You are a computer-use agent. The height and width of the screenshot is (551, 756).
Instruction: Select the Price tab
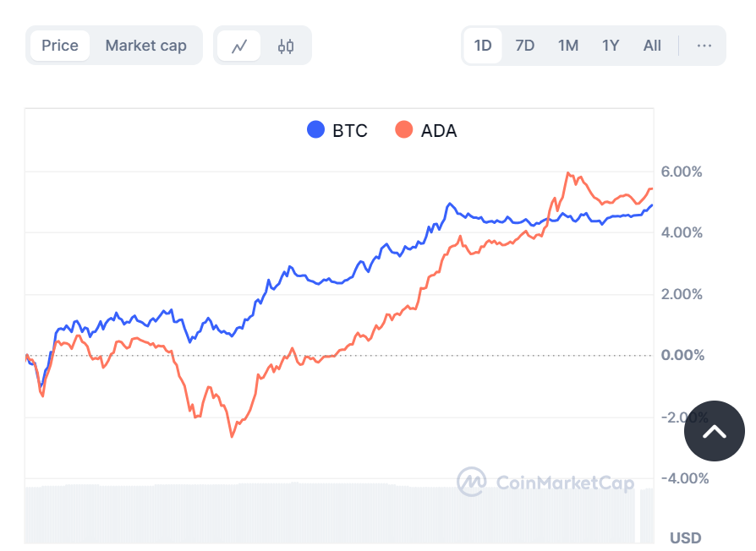tap(59, 46)
